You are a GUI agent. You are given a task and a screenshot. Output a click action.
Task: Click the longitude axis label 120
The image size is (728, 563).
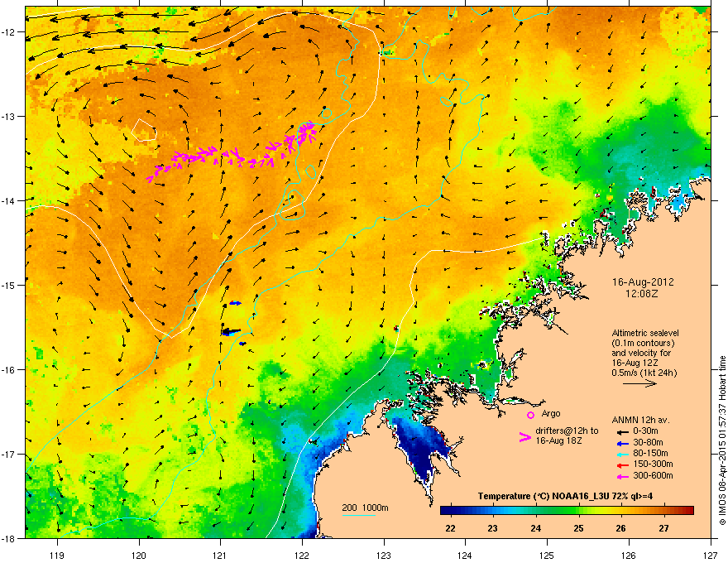pos(139,556)
